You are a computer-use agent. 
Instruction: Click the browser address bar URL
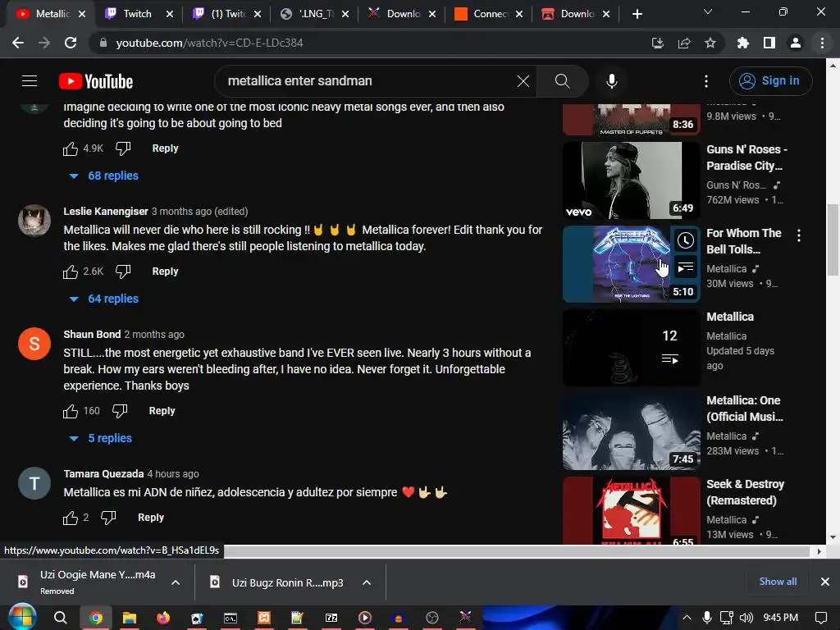click(x=209, y=43)
